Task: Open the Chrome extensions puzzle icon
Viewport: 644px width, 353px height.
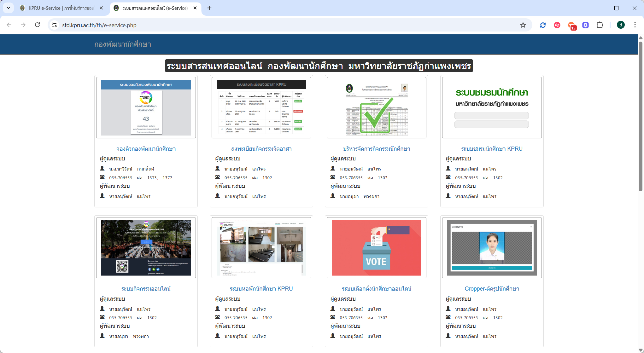Action: tap(600, 25)
